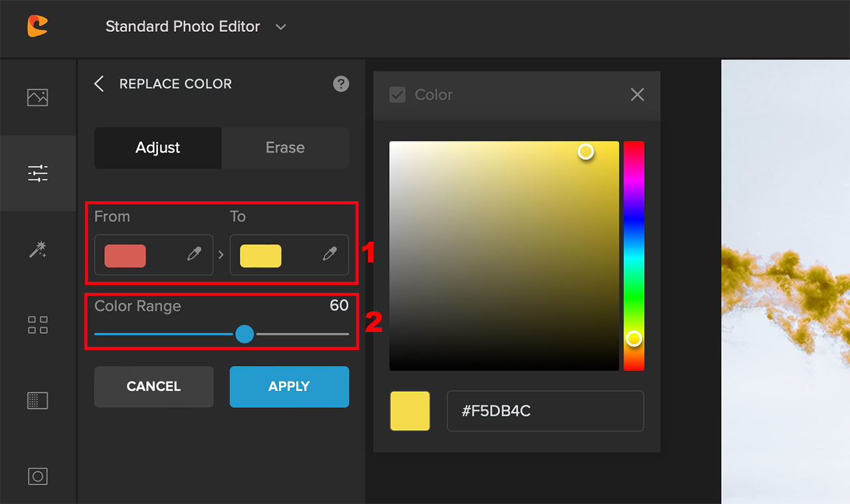Viewport: 850px width, 504px height.
Task: Select the Frames tool in sidebar
Action: [x=38, y=400]
